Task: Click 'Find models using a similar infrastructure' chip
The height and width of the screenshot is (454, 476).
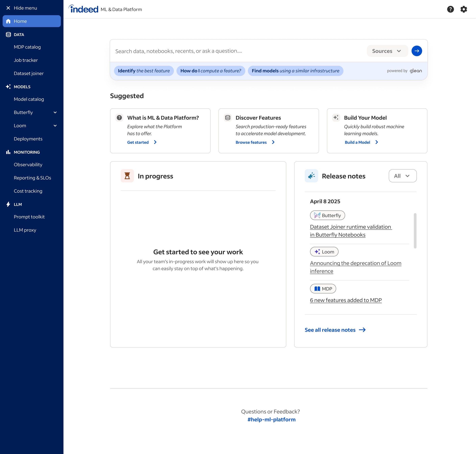Action: click(x=295, y=71)
